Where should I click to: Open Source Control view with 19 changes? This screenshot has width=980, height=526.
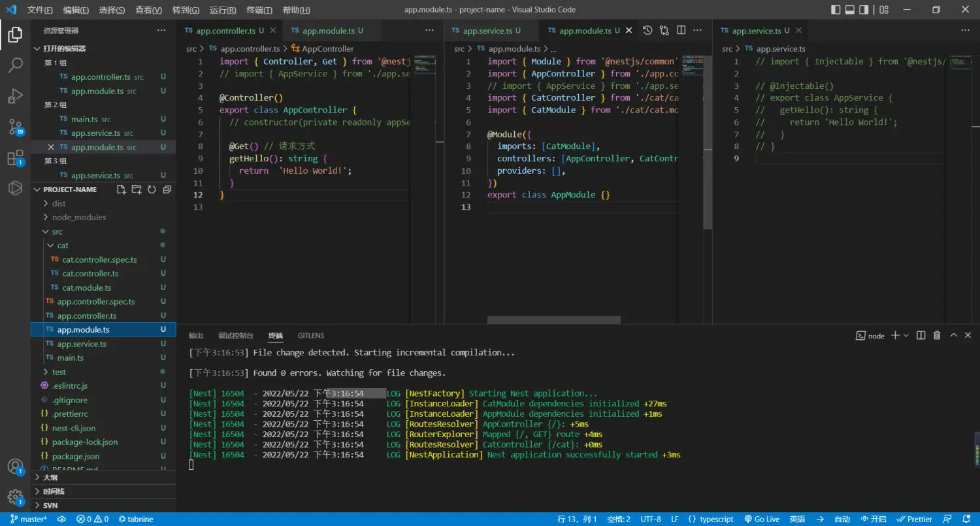(x=15, y=127)
